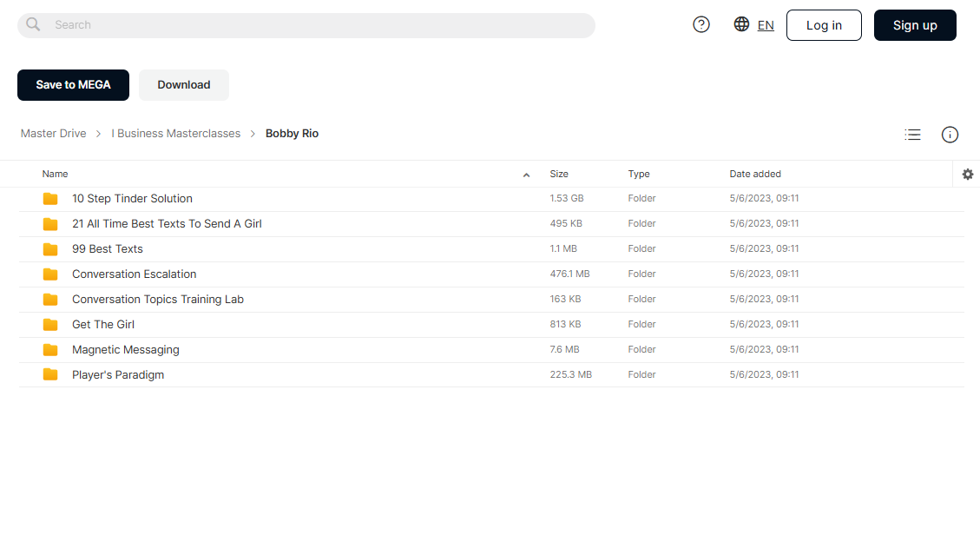
Task: Click the 813 KB size value
Action: point(565,324)
